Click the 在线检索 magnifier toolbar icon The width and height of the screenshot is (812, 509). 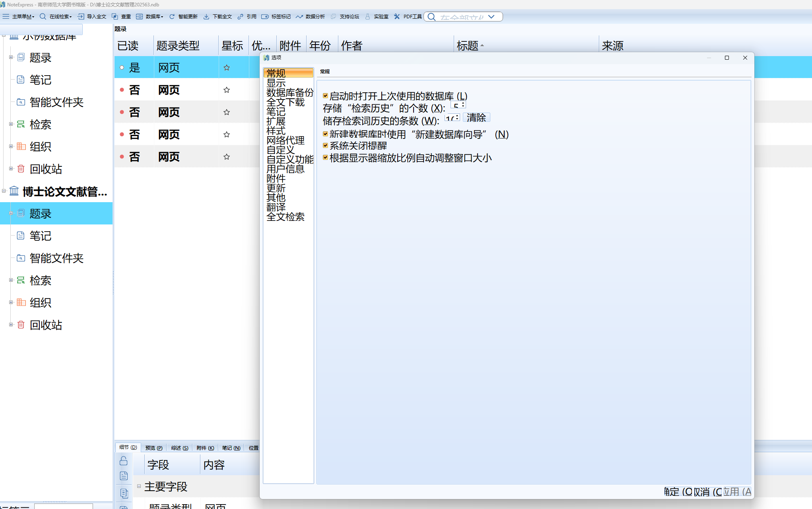point(43,16)
